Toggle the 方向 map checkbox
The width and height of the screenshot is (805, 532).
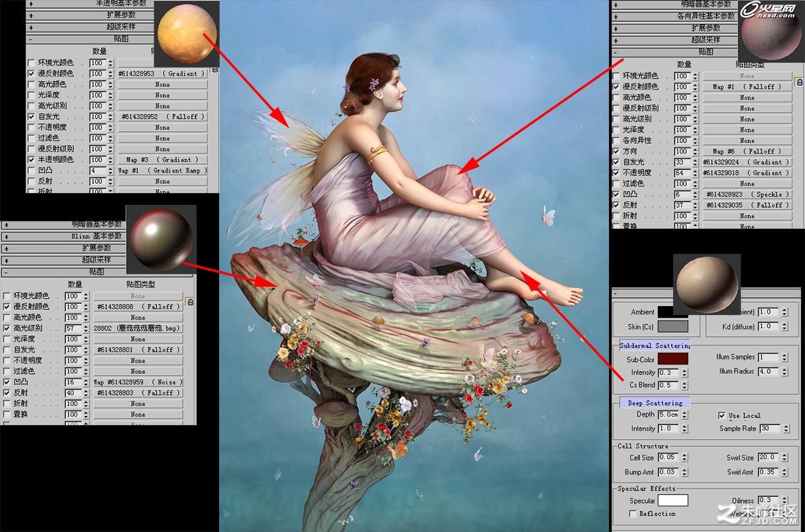616,151
